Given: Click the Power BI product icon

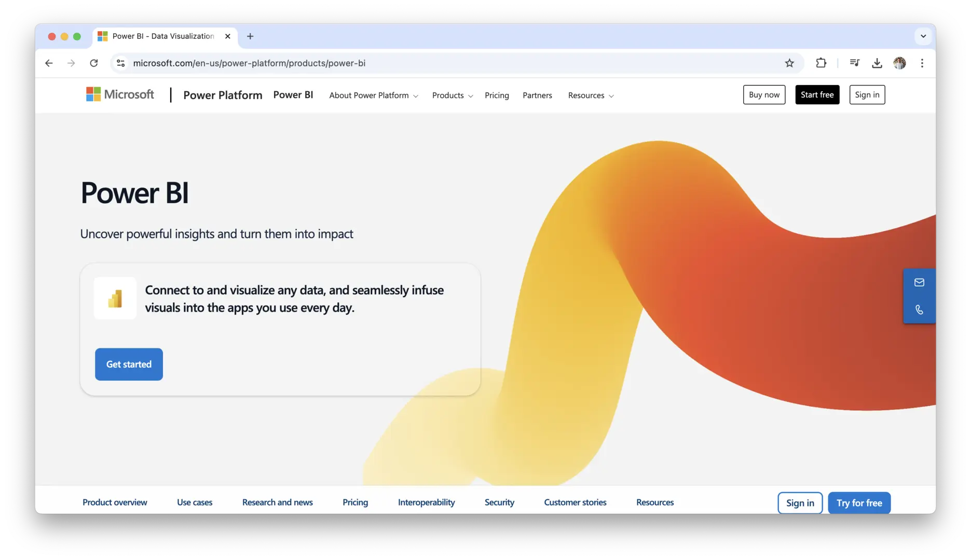Looking at the screenshot, I should pyautogui.click(x=115, y=298).
